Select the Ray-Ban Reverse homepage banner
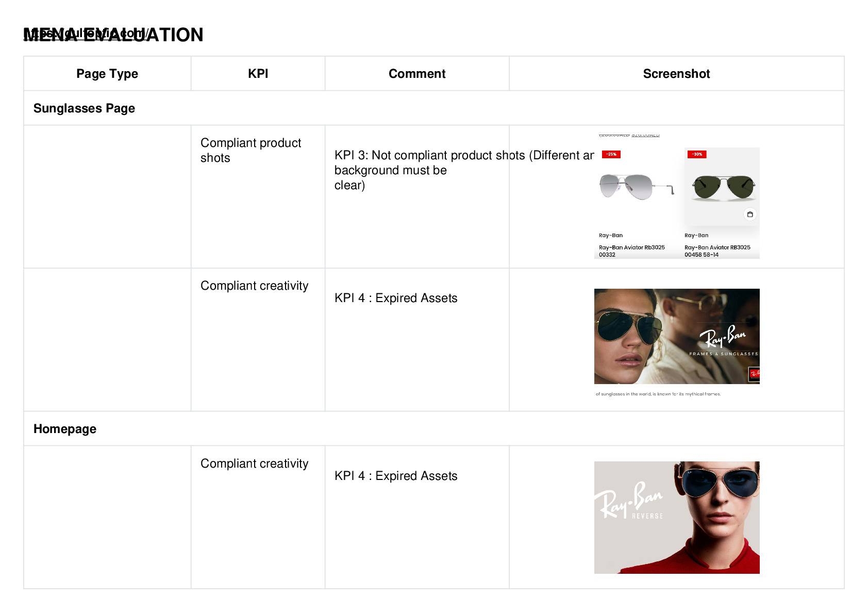 click(x=677, y=518)
